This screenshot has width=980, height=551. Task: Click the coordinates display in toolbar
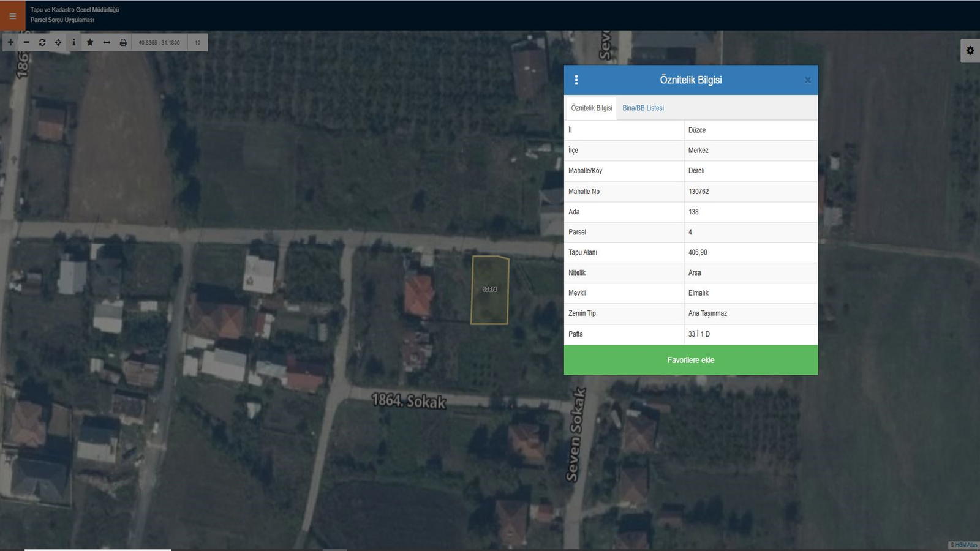(x=159, y=43)
